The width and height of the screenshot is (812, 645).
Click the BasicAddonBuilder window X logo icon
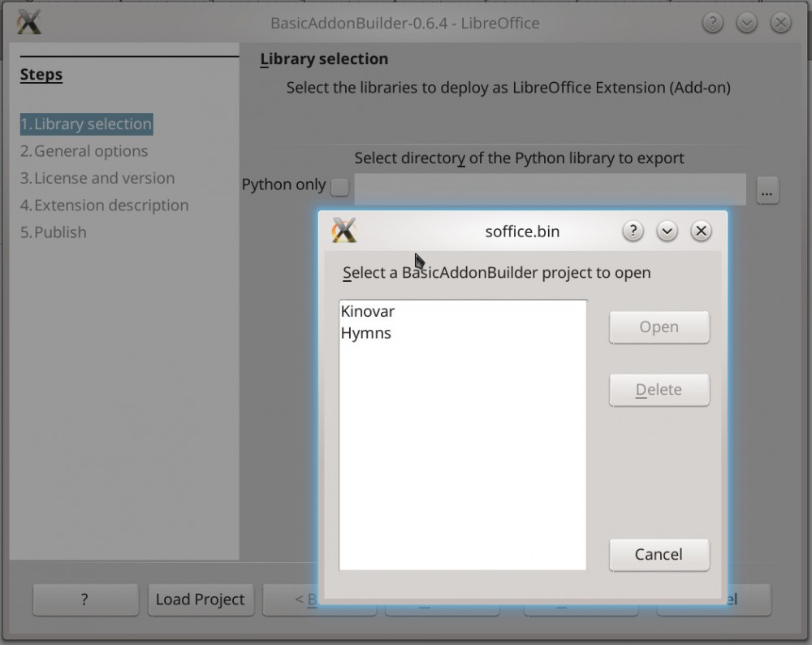29,23
